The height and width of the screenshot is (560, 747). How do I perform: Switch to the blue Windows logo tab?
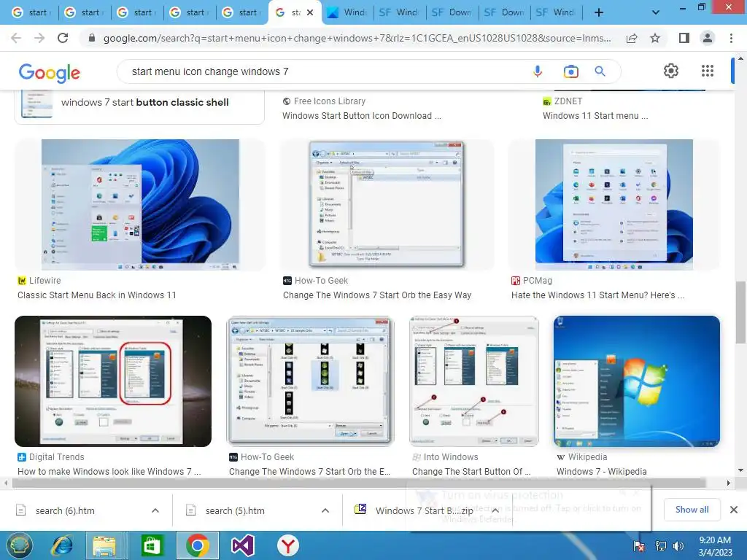[347, 12]
